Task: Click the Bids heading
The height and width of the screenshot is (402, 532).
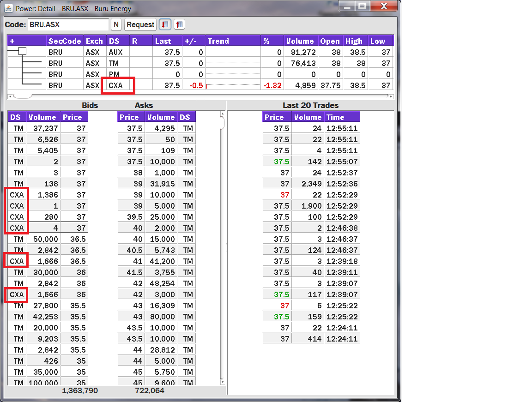Action: 90,105
